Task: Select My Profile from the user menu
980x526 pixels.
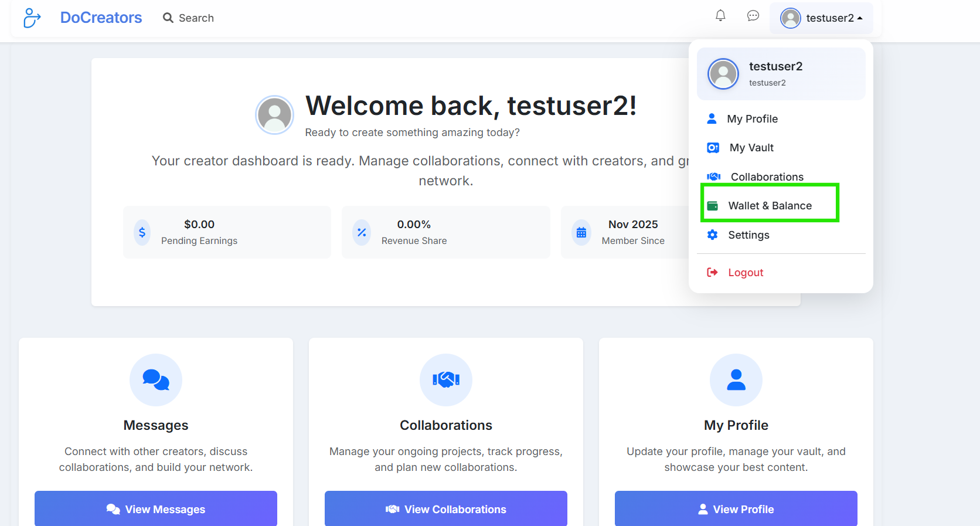Action: pyautogui.click(x=752, y=119)
